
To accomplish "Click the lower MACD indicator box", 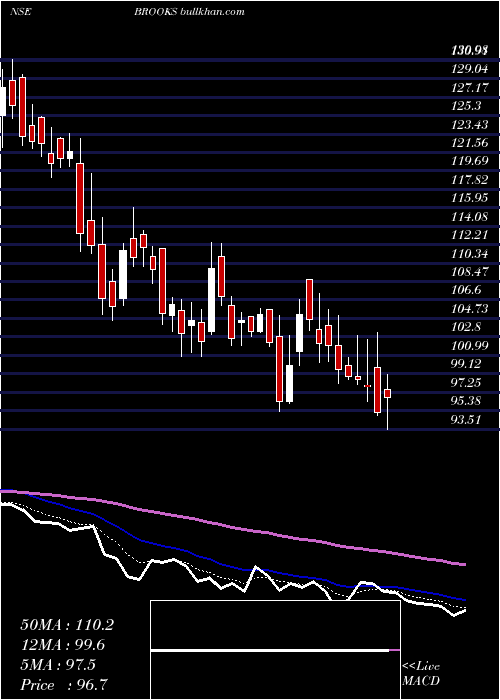I will [x=275, y=675].
